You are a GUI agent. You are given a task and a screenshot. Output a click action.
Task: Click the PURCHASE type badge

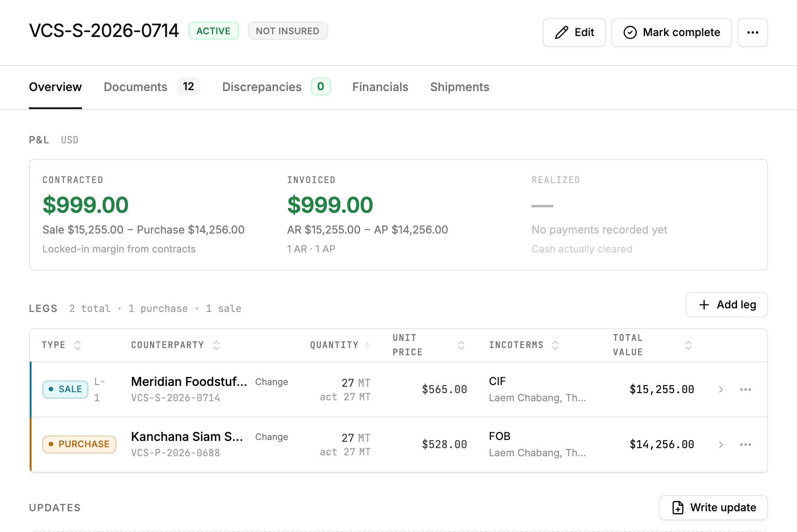pos(79,445)
